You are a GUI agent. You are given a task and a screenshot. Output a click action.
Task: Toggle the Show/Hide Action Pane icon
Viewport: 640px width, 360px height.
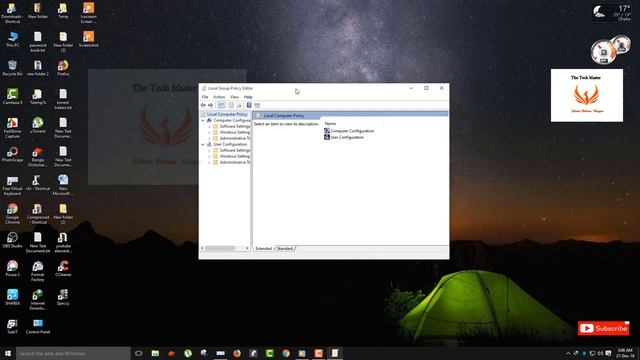(x=257, y=105)
